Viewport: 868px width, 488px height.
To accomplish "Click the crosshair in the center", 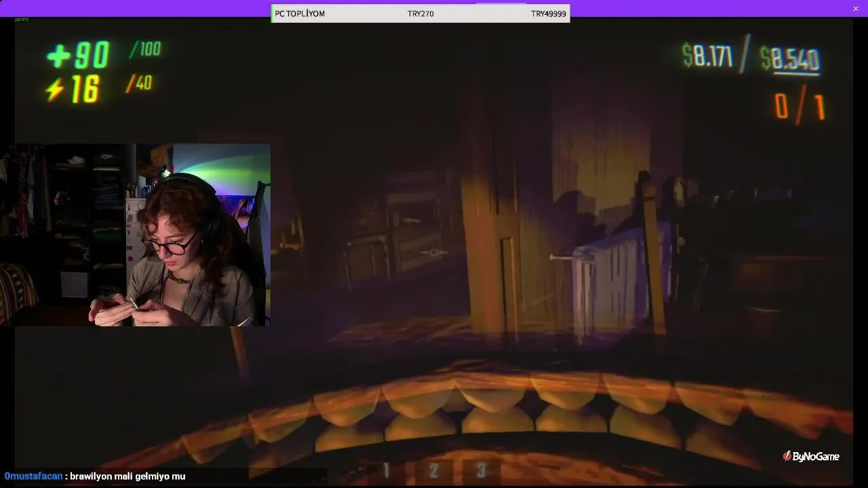I will 434,253.
